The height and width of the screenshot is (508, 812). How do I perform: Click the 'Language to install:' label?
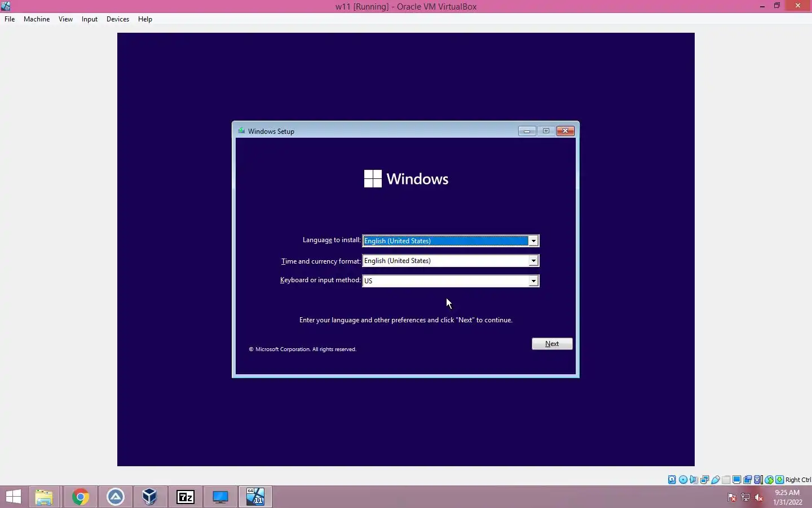pos(332,240)
